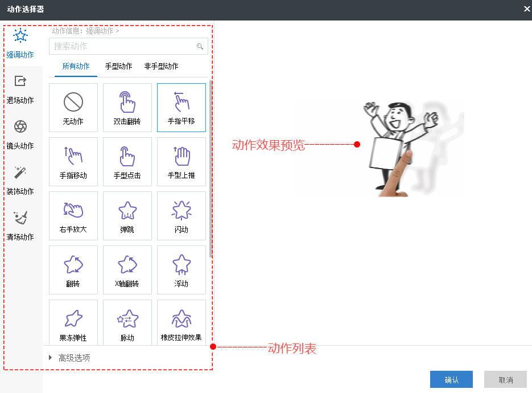
Task: Select the 橡皮拉伸效果 animation
Action: (181, 322)
